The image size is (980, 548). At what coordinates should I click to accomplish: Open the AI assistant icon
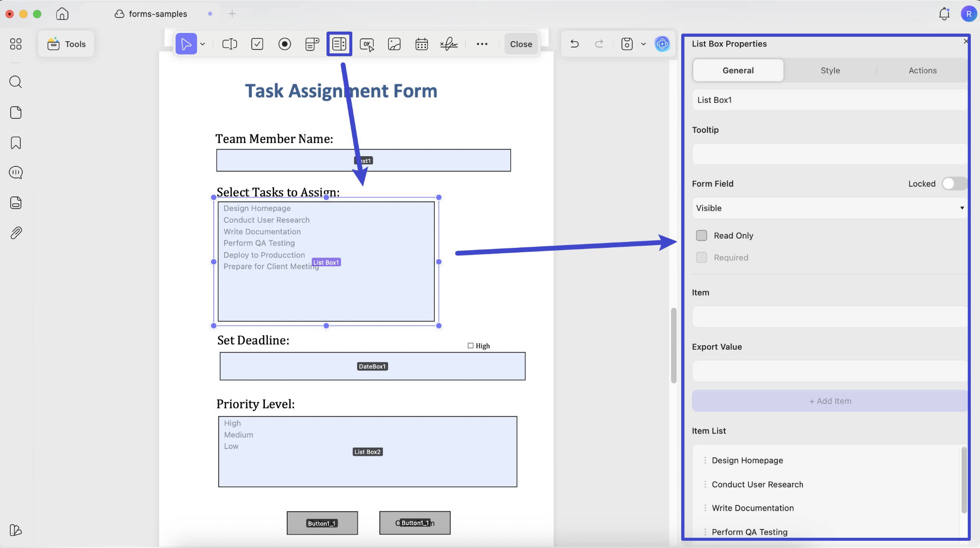click(662, 44)
